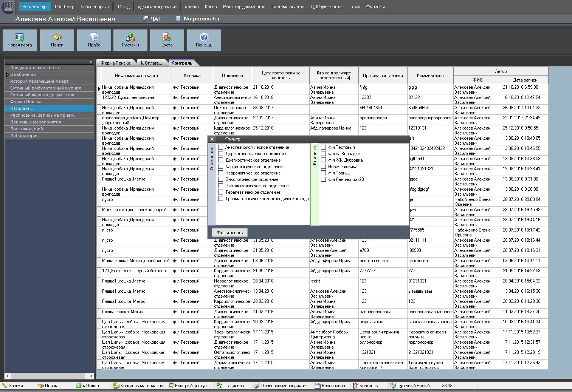This screenshot has width=572, height=392.
Task: Switch to the Форма Поиска tab
Action: [x=115, y=63]
